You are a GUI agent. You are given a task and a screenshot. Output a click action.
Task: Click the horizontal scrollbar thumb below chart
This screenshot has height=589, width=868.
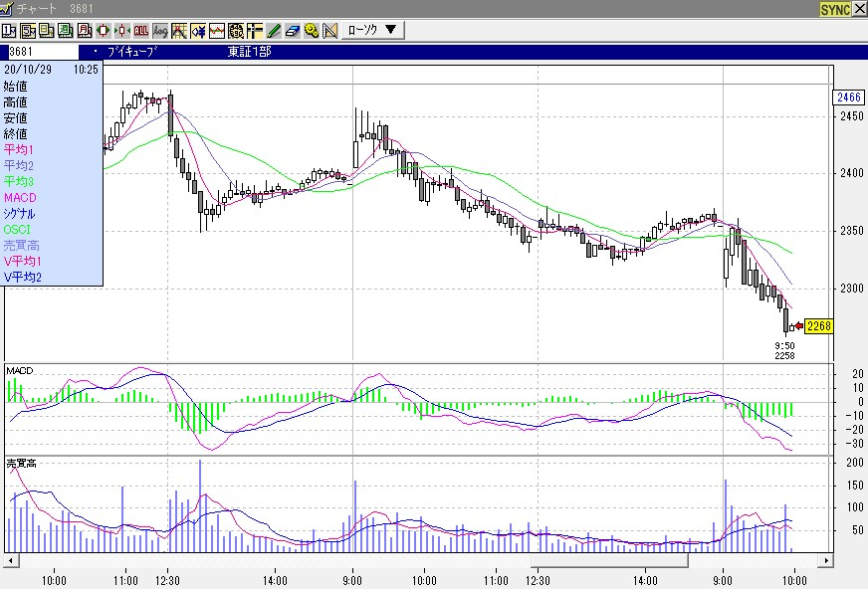coord(612,560)
